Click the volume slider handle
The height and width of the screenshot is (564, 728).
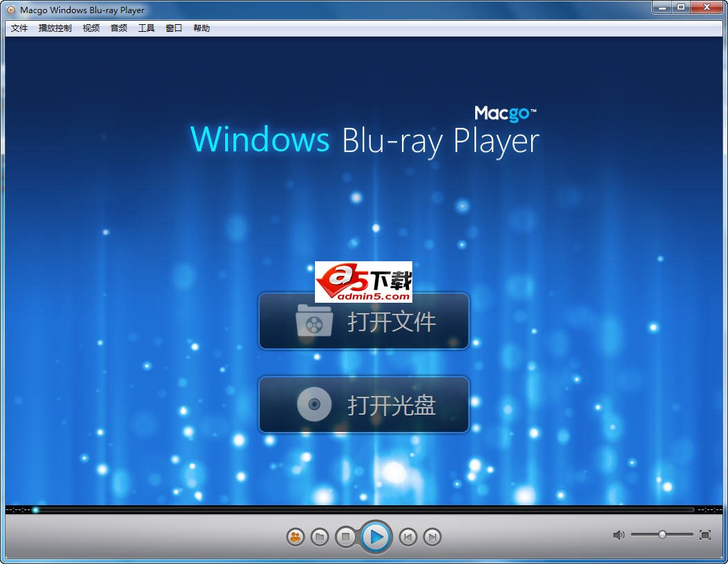(662, 535)
